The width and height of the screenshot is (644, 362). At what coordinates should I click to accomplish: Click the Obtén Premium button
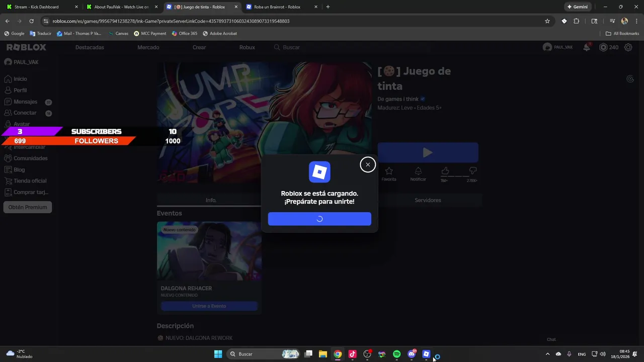click(28, 207)
